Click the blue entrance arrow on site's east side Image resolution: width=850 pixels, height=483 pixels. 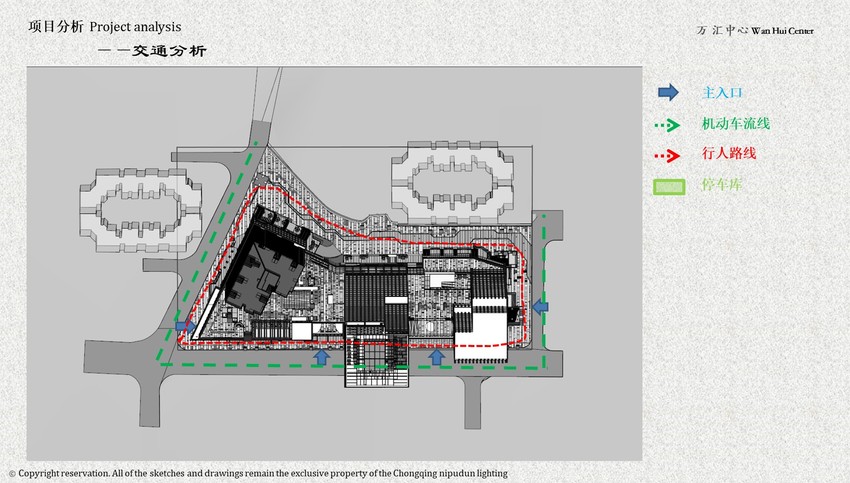click(x=539, y=307)
